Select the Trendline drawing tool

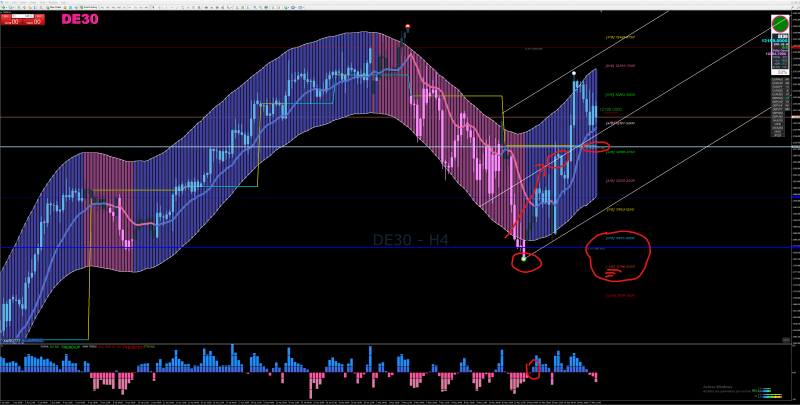coord(177,7)
